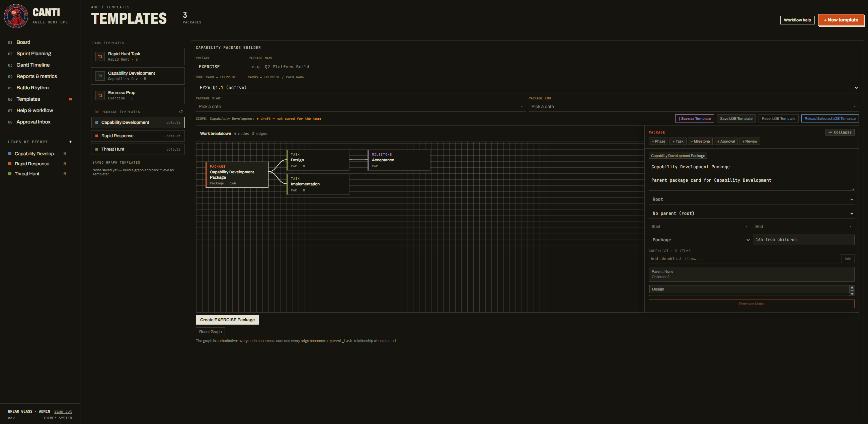
Task: Select Templates in the sidebar
Action: click(28, 99)
